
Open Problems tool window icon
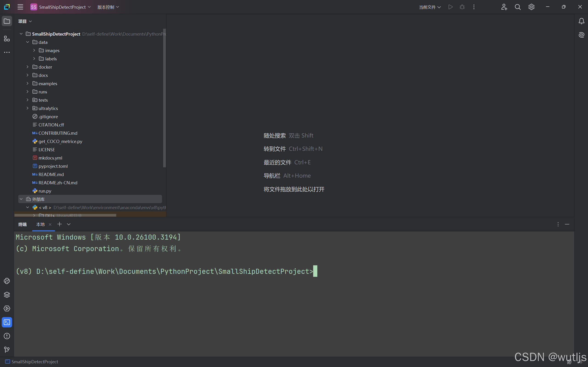point(7,336)
